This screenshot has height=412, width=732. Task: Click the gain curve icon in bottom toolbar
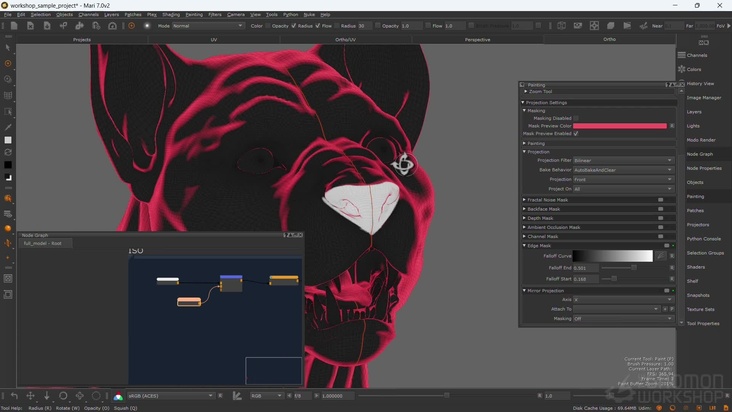click(x=237, y=396)
